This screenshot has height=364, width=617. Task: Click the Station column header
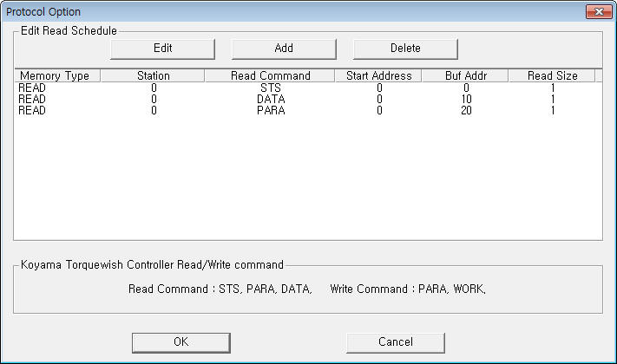(152, 75)
